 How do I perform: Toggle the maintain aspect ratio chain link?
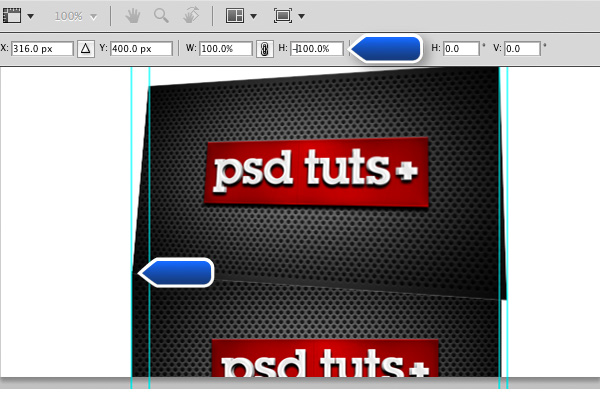coord(264,49)
